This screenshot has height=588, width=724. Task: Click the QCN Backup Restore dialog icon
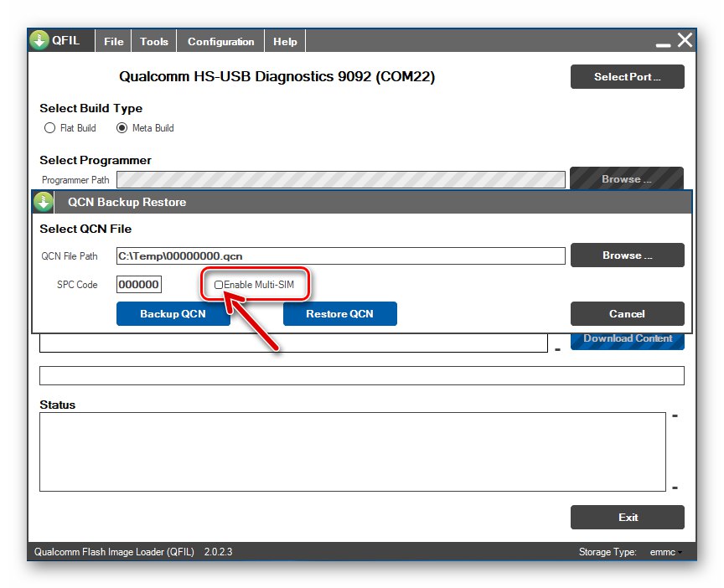tap(44, 202)
